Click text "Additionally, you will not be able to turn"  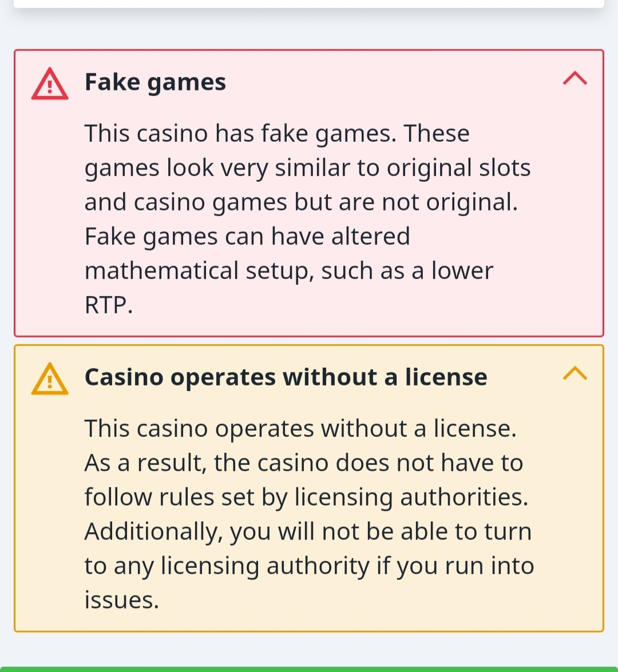pyautogui.click(x=308, y=532)
